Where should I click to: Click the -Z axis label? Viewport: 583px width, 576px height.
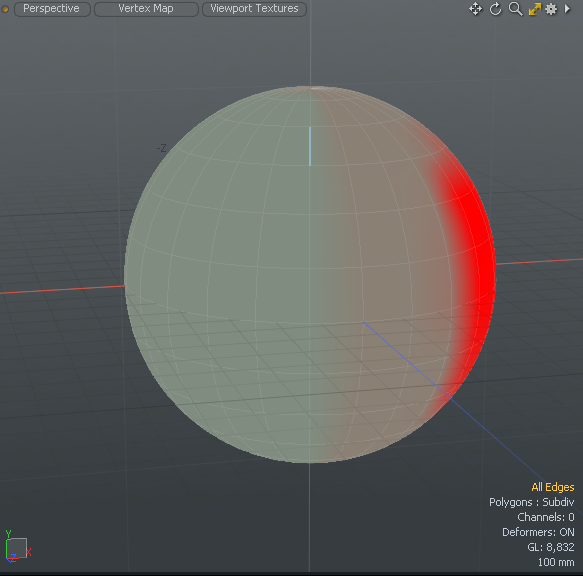point(161,148)
